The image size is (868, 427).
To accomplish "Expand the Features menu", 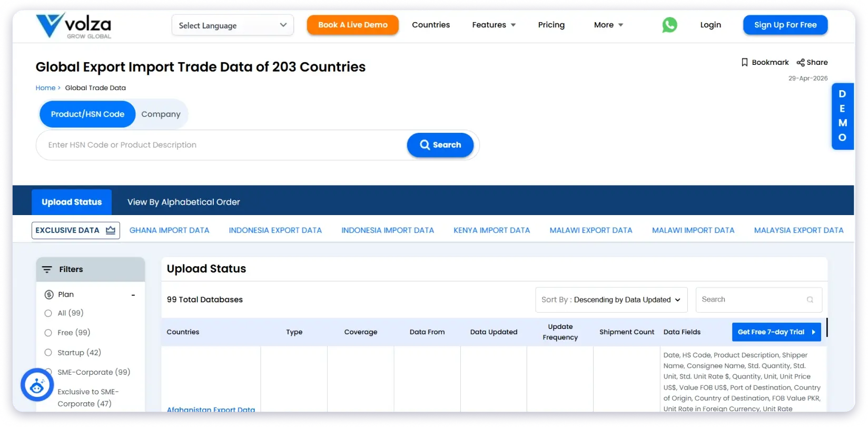I will (x=494, y=25).
